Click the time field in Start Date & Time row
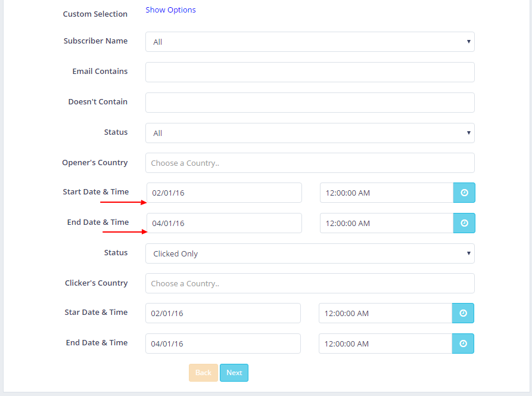The image size is (532, 396). tap(386, 193)
